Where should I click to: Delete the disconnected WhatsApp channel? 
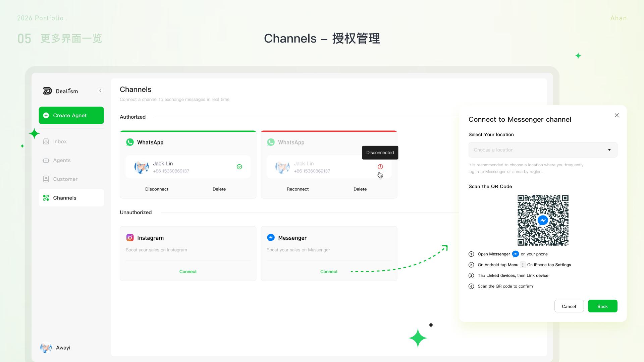point(360,189)
